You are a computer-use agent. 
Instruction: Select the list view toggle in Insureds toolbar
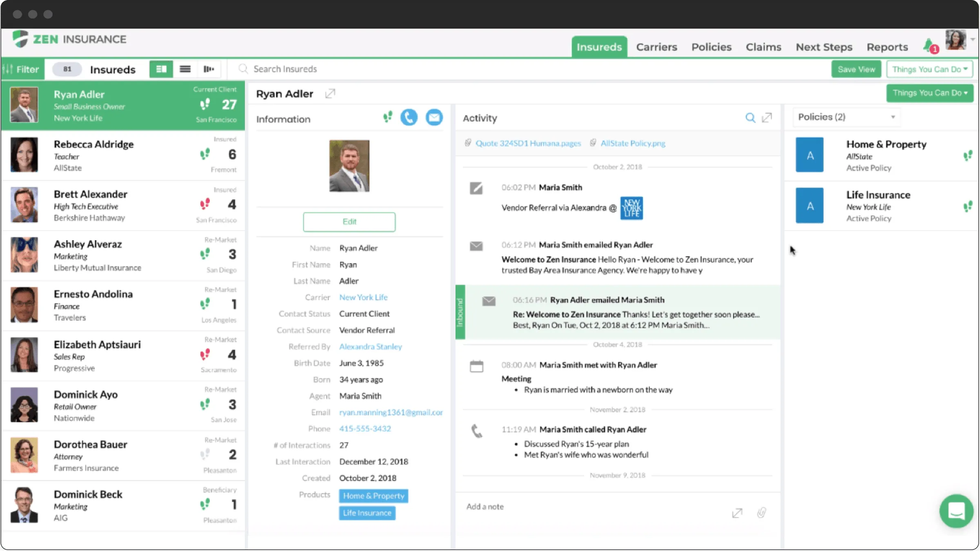(x=185, y=69)
